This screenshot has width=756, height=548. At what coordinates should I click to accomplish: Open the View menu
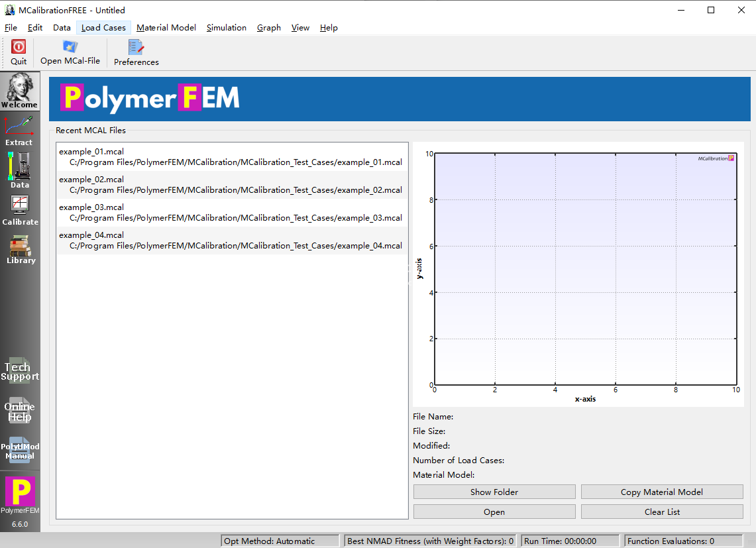tap(300, 27)
